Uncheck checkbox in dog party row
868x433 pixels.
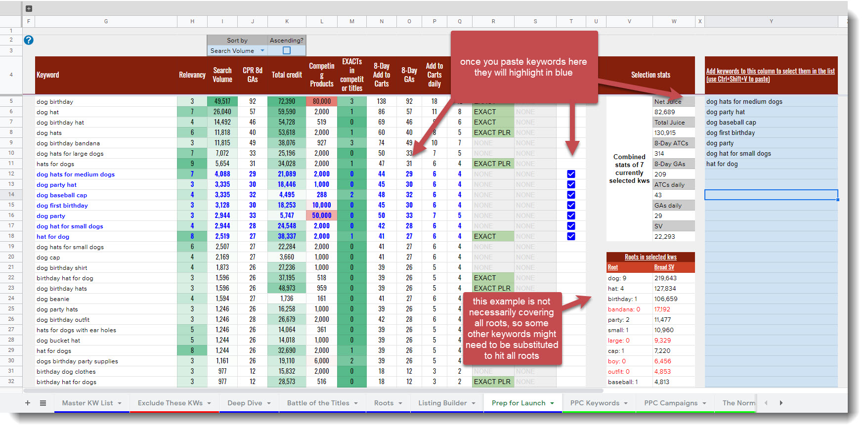(571, 216)
